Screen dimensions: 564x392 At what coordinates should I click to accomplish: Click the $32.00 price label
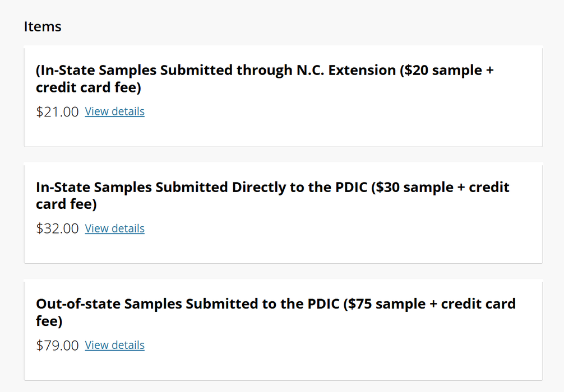[x=57, y=228]
